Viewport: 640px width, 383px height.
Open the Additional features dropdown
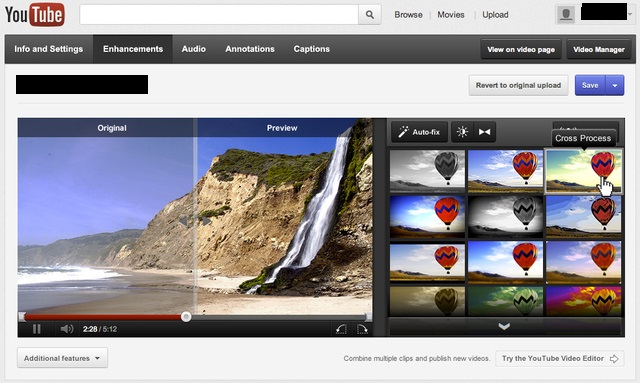coord(62,358)
